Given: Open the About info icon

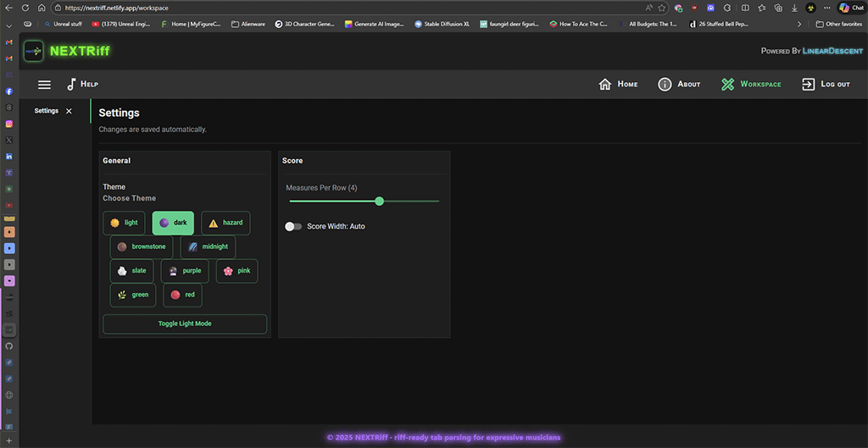Looking at the screenshot, I should (x=665, y=85).
